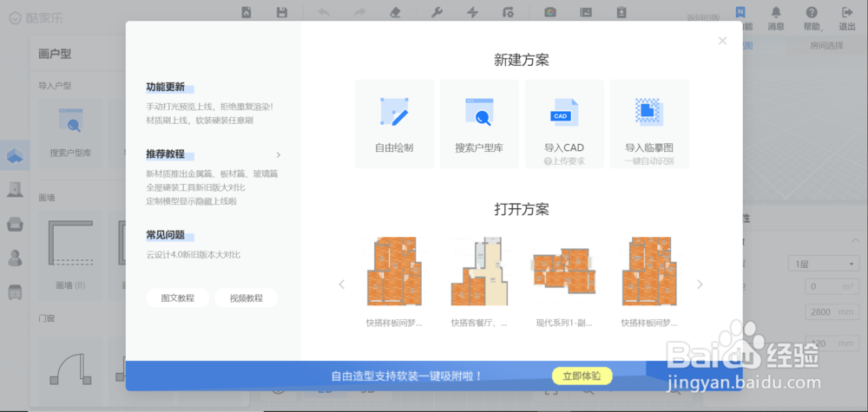Image resolution: width=868 pixels, height=412 pixels.
Task: Select the eraser clear icon
Action: (x=395, y=12)
